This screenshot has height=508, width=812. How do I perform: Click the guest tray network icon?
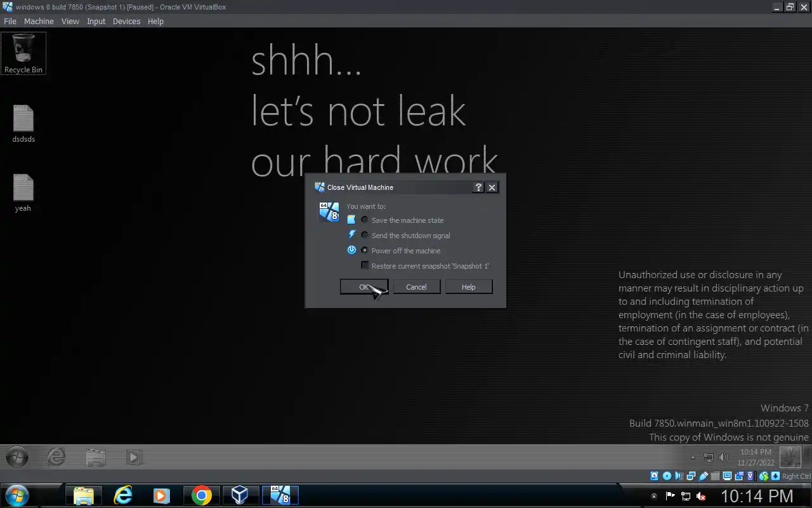click(709, 457)
